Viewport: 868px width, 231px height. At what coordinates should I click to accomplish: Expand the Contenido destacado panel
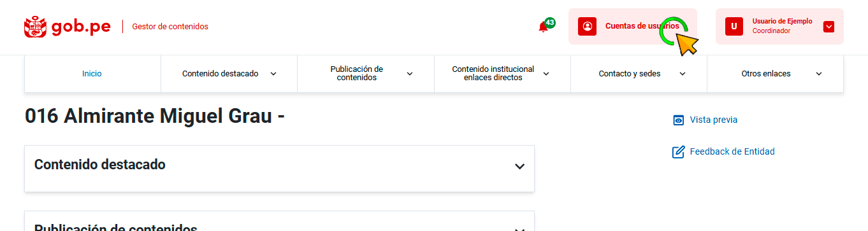[279, 169]
